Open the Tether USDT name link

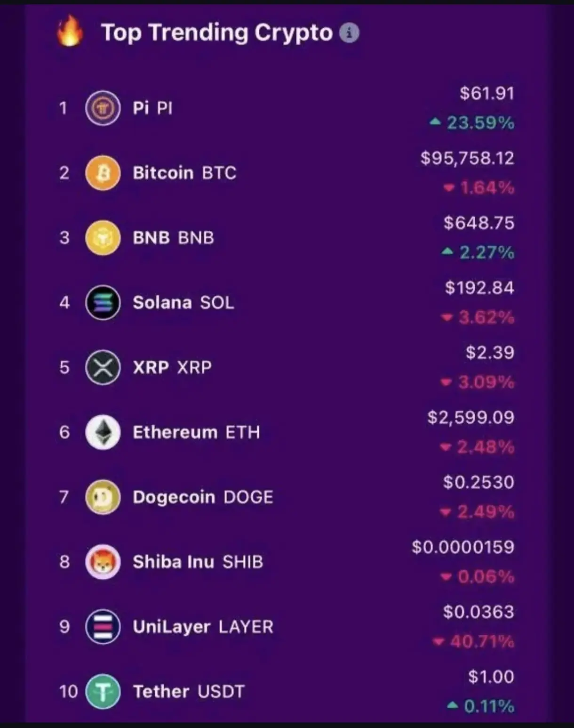click(x=189, y=692)
